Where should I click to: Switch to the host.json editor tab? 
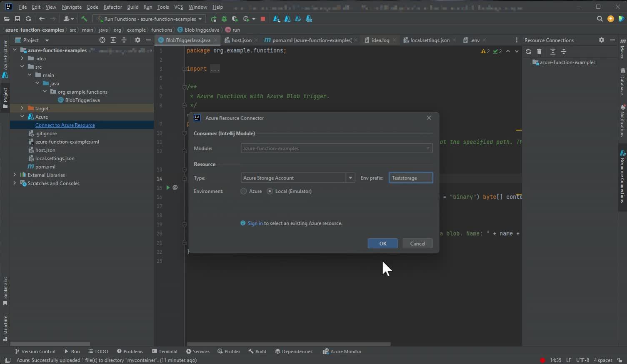(242, 40)
